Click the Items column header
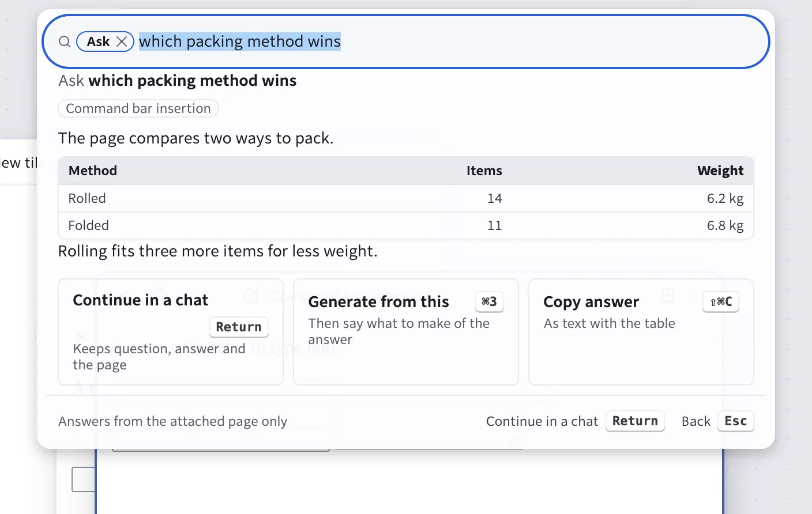Screen dimensions: 812x514 [x=484, y=171]
